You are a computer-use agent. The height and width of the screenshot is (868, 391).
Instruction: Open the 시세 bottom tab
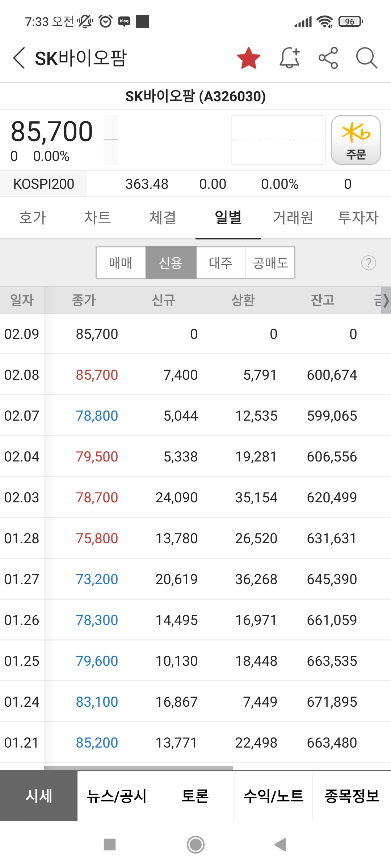(39, 796)
